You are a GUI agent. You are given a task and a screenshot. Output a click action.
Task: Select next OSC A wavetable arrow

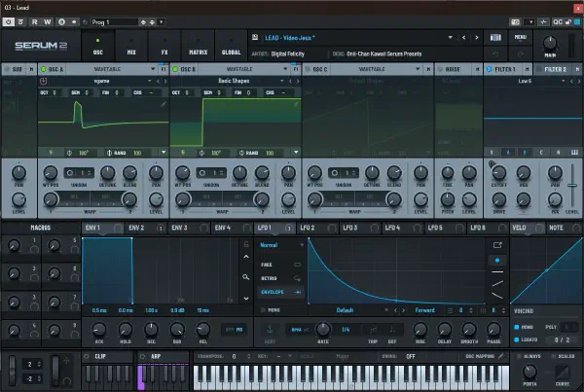[x=165, y=81]
